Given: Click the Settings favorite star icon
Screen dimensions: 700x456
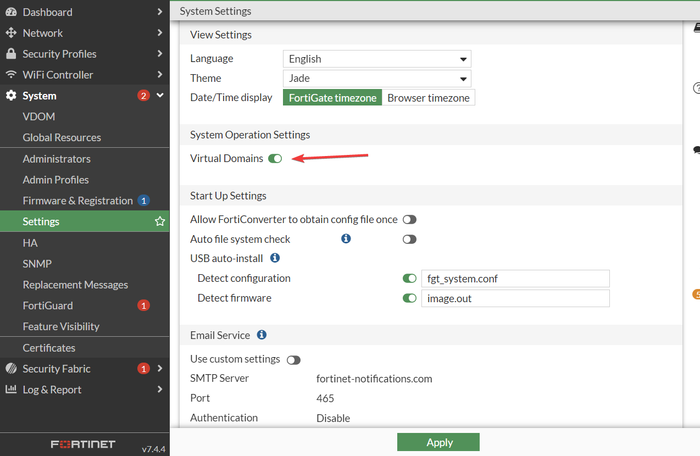Looking at the screenshot, I should 160,222.
